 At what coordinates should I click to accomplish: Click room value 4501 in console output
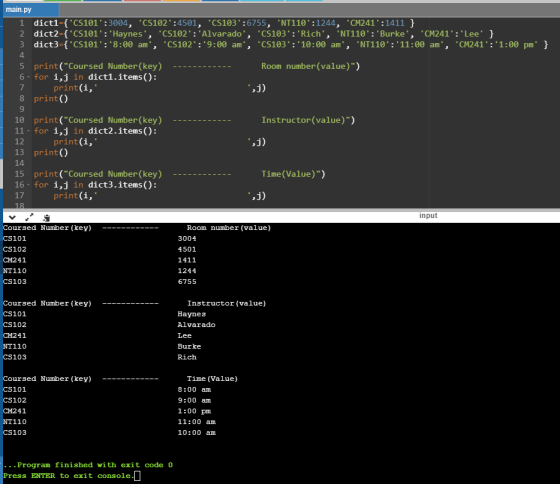pyautogui.click(x=187, y=249)
